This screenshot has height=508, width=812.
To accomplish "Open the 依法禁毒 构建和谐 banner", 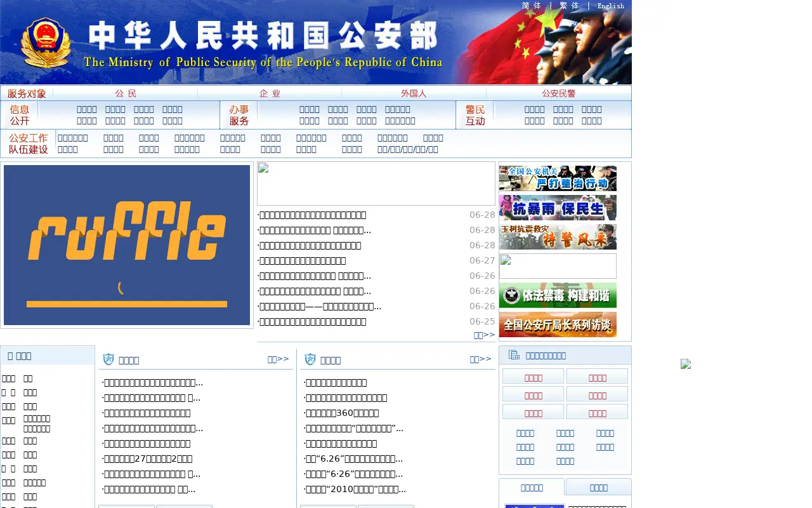I will 558,295.
